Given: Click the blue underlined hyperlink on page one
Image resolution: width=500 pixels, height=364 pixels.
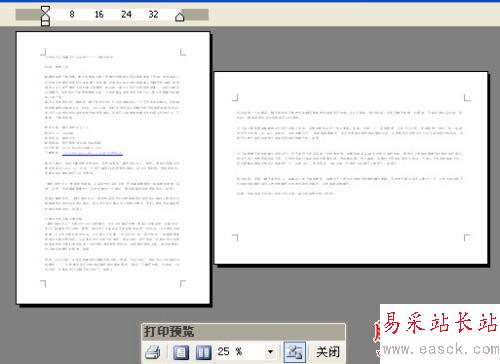Looking at the screenshot, I should coord(93,153).
